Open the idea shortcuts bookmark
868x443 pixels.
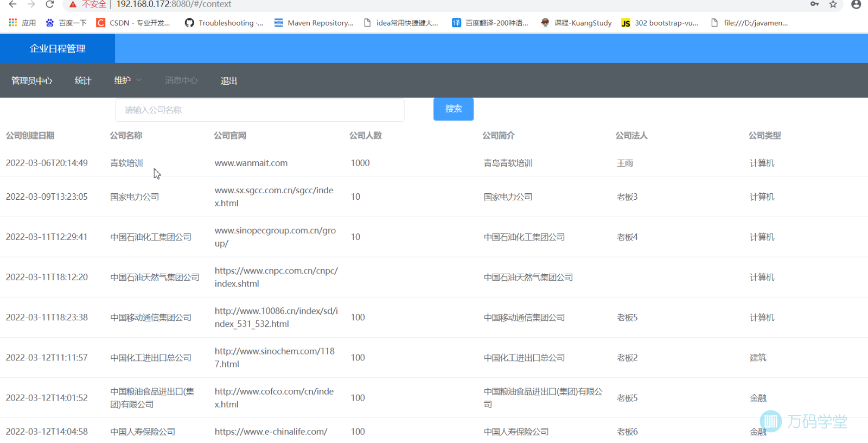coord(401,23)
